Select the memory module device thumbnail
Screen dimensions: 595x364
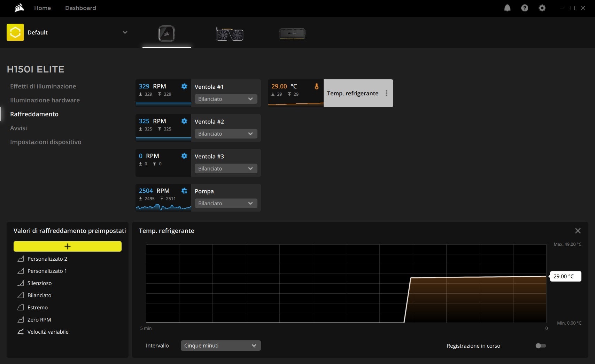pyautogui.click(x=292, y=34)
